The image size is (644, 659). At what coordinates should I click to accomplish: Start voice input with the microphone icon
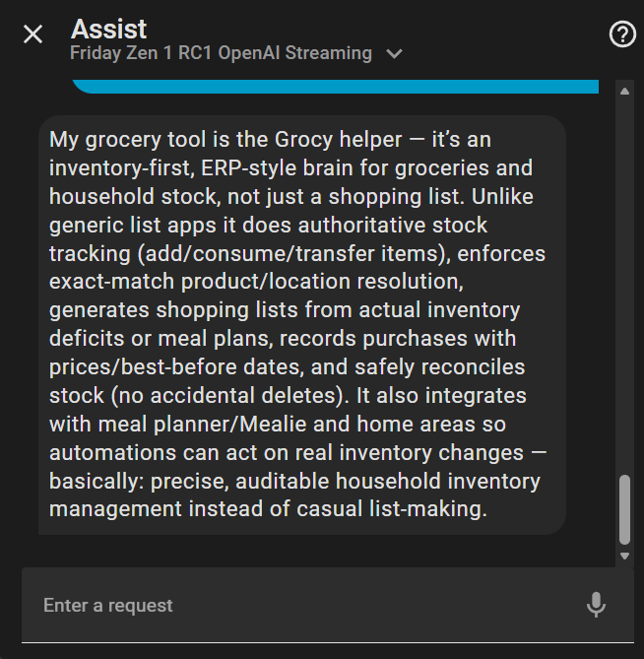point(596,605)
